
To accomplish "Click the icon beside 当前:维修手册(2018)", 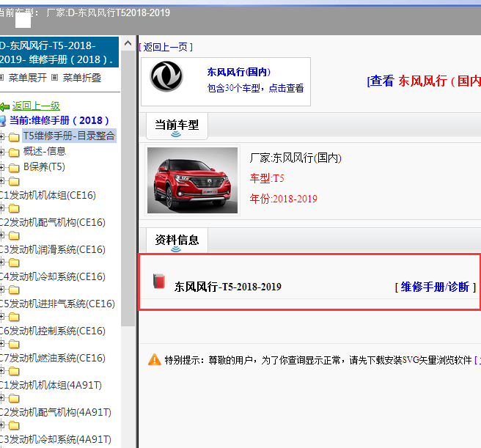I will click(3, 121).
